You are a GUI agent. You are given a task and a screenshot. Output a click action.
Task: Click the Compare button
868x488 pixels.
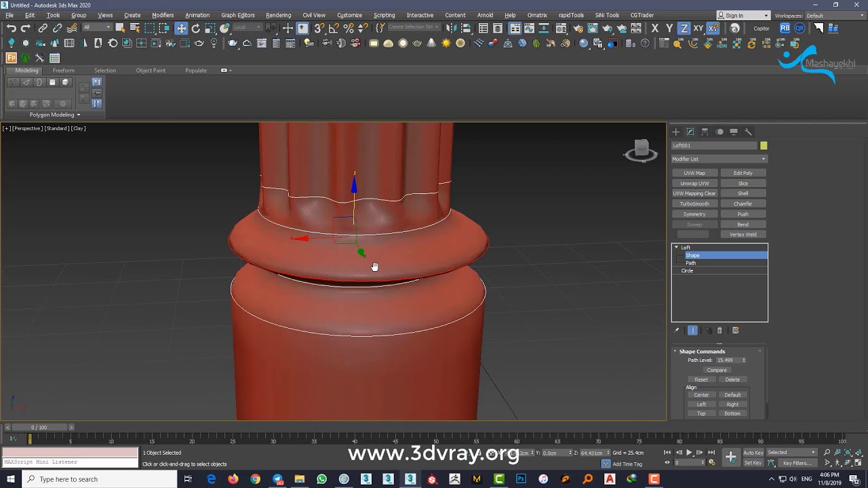(x=716, y=370)
